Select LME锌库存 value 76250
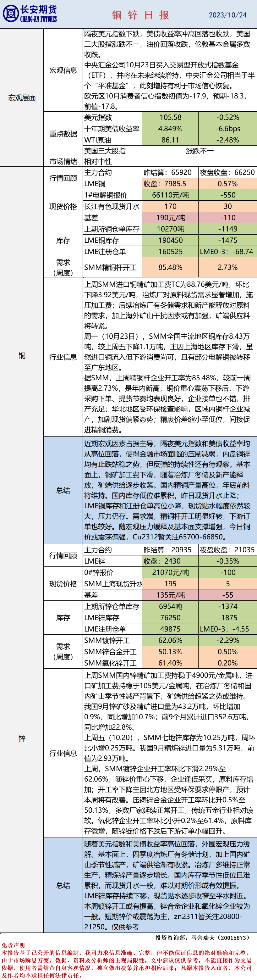The width and height of the screenshot is (257, 980). coord(170,618)
